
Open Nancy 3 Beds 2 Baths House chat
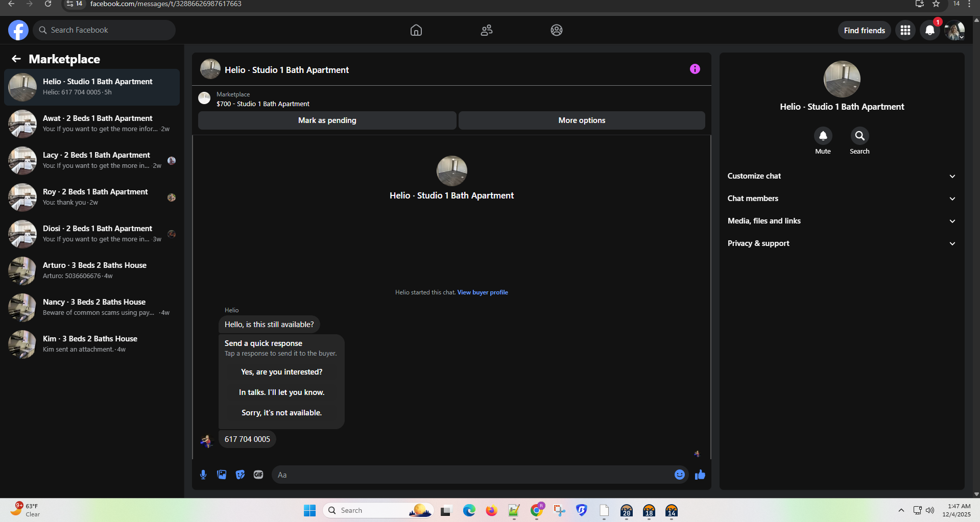(x=92, y=308)
